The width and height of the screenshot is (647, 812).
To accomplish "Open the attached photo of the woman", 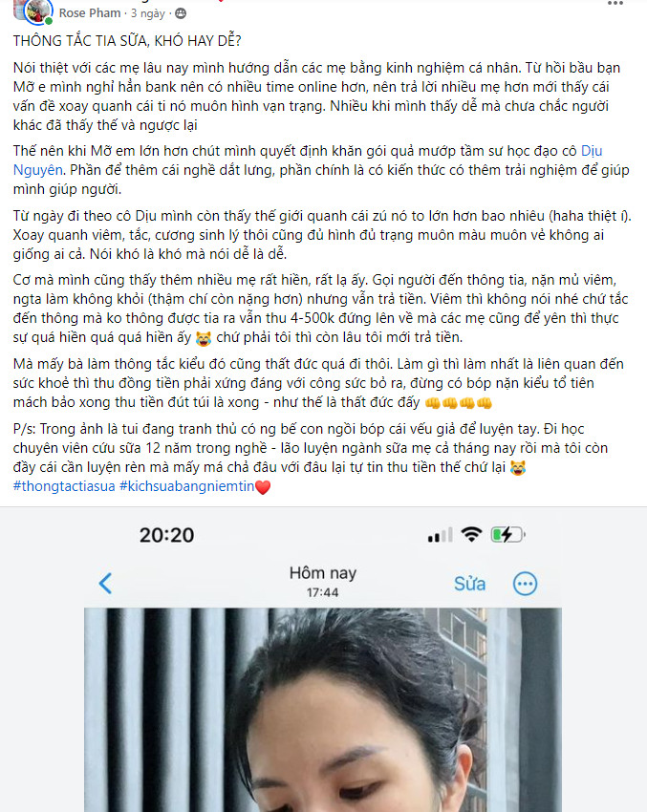I will click(x=323, y=710).
